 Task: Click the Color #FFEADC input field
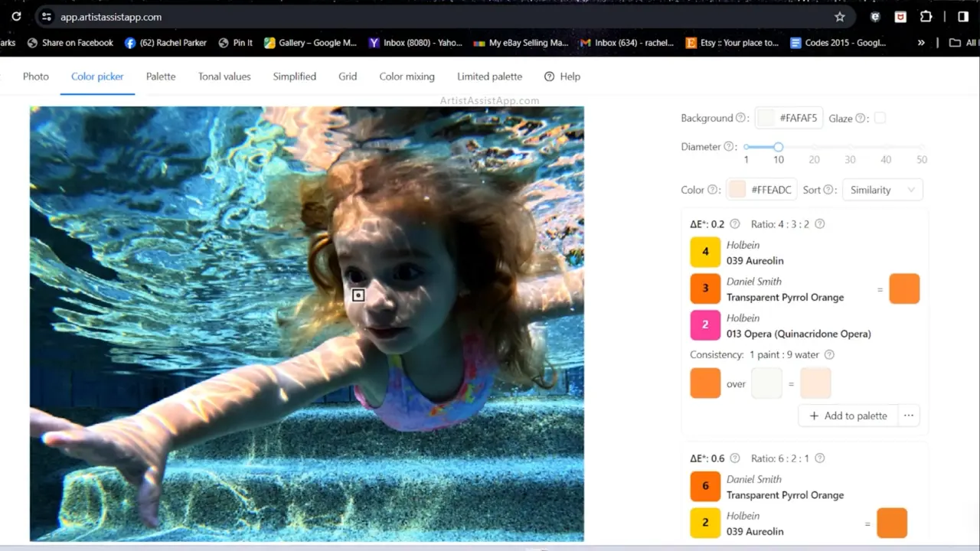click(771, 190)
